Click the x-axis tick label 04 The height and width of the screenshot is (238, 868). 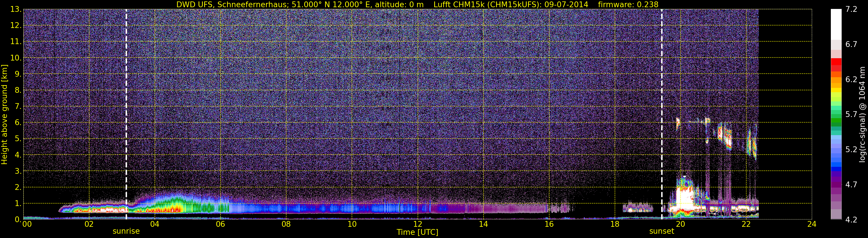pos(155,224)
